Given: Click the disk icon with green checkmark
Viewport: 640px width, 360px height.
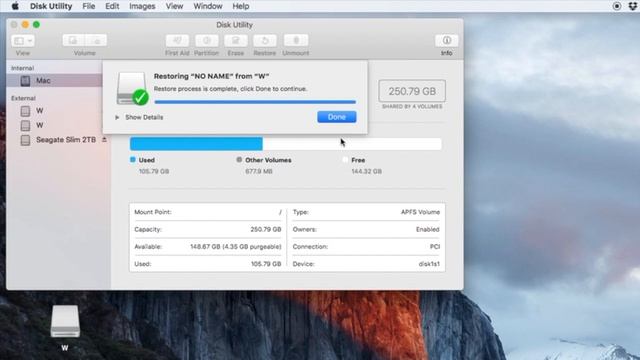Looking at the screenshot, I should point(132,89).
